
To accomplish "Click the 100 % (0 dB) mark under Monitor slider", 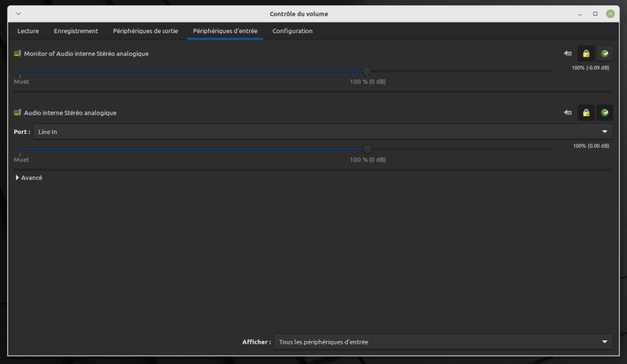I will click(368, 81).
